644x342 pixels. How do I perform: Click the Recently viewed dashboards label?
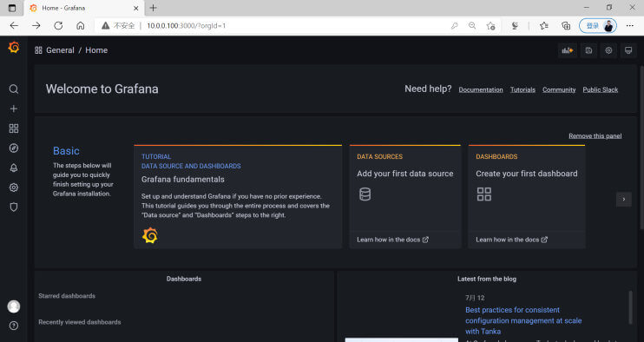click(x=80, y=322)
